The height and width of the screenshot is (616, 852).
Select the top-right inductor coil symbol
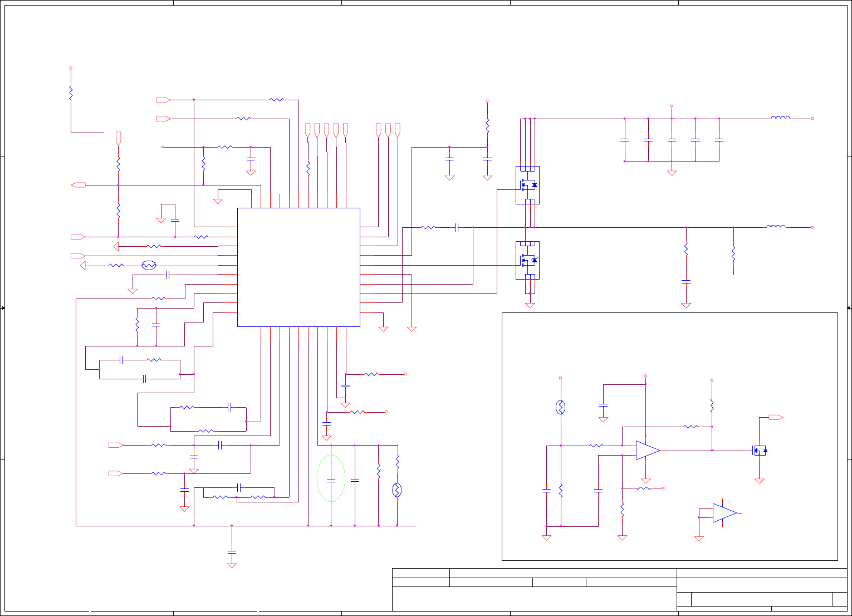(x=781, y=118)
